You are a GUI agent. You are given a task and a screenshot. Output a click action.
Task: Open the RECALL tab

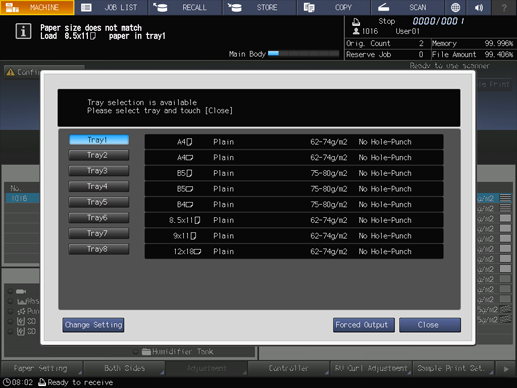[x=185, y=7]
